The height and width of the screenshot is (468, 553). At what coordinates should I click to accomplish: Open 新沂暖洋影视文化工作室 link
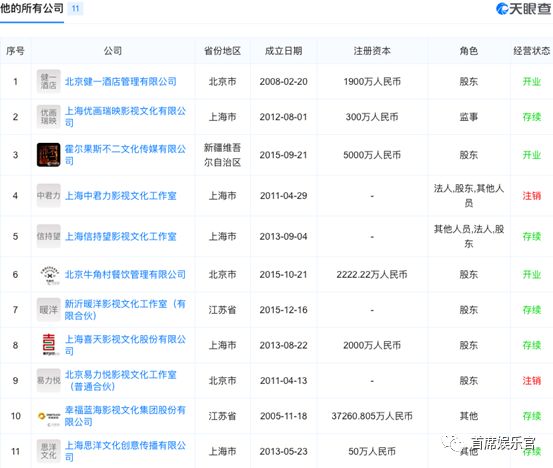point(125,310)
